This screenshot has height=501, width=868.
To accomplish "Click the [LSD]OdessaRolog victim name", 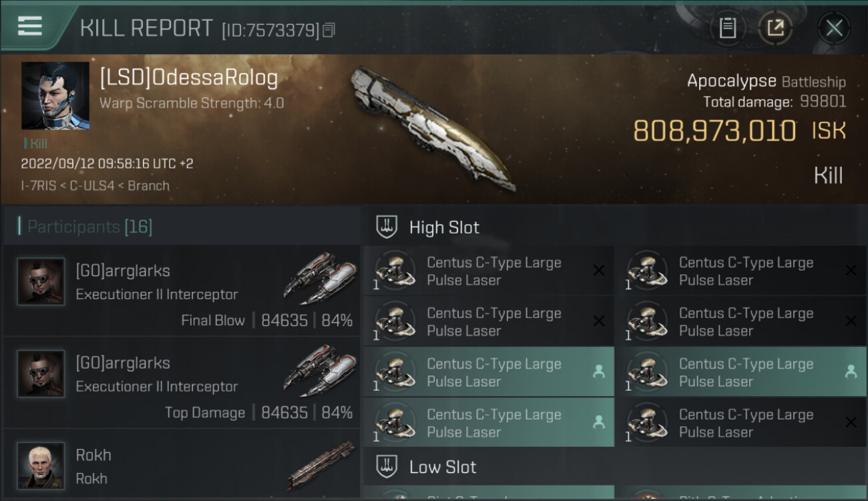I will [188, 78].
